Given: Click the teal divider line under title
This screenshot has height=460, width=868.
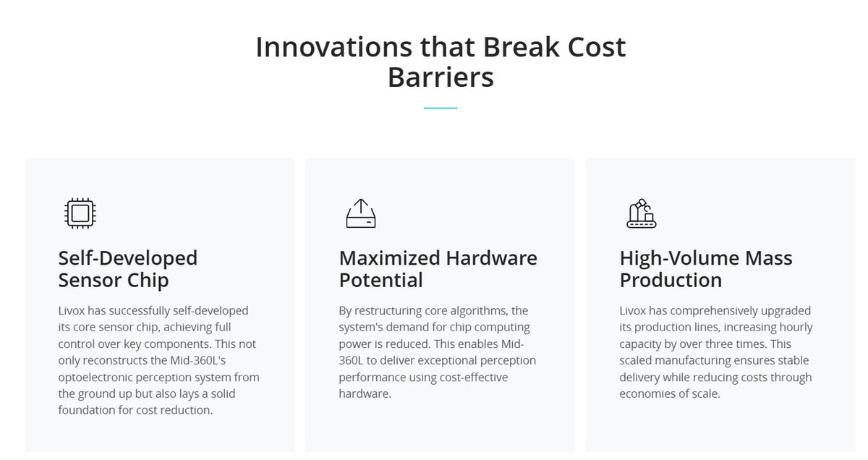Looking at the screenshot, I should coord(441,108).
